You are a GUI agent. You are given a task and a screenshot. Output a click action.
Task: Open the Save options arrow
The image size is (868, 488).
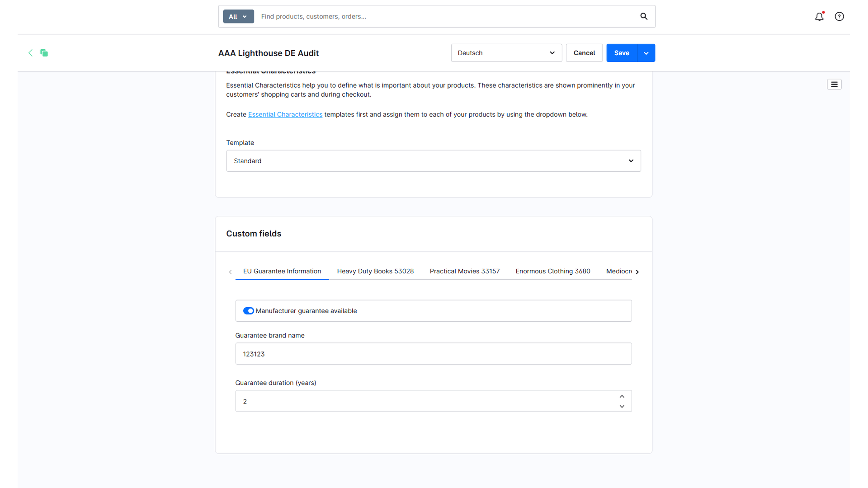[x=646, y=53]
